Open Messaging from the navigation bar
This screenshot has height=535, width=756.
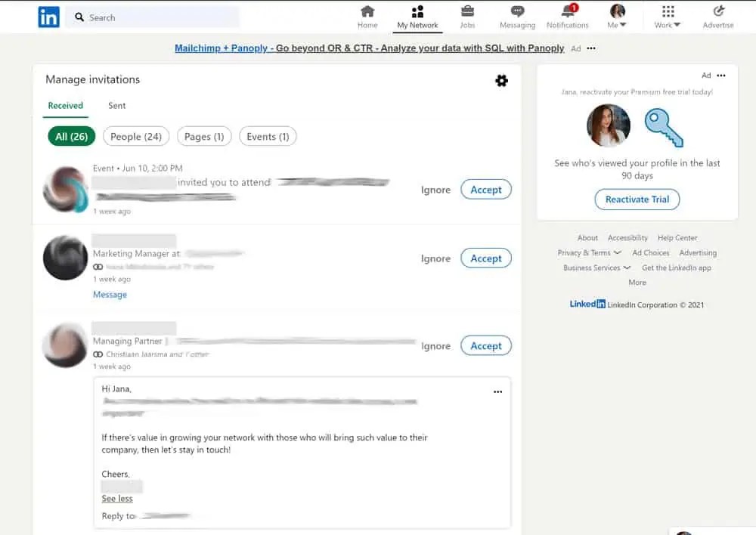point(517,17)
